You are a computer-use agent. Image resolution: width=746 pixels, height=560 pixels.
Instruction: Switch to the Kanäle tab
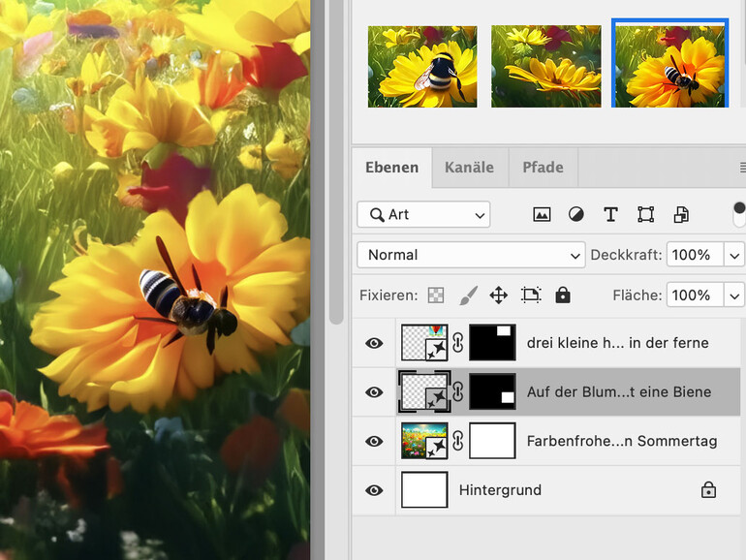point(469,167)
